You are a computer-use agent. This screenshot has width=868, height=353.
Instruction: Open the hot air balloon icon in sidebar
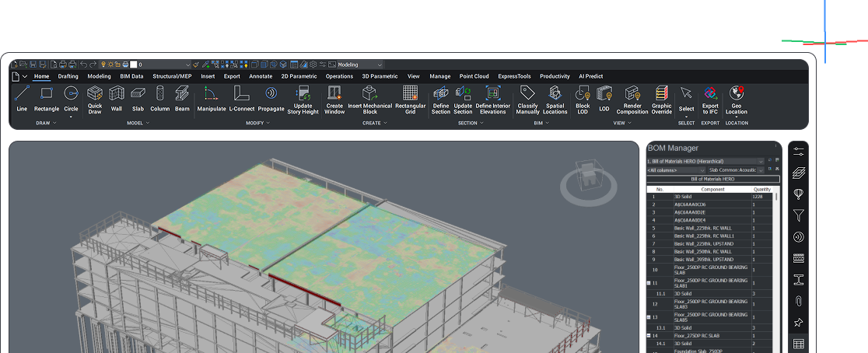click(x=798, y=194)
